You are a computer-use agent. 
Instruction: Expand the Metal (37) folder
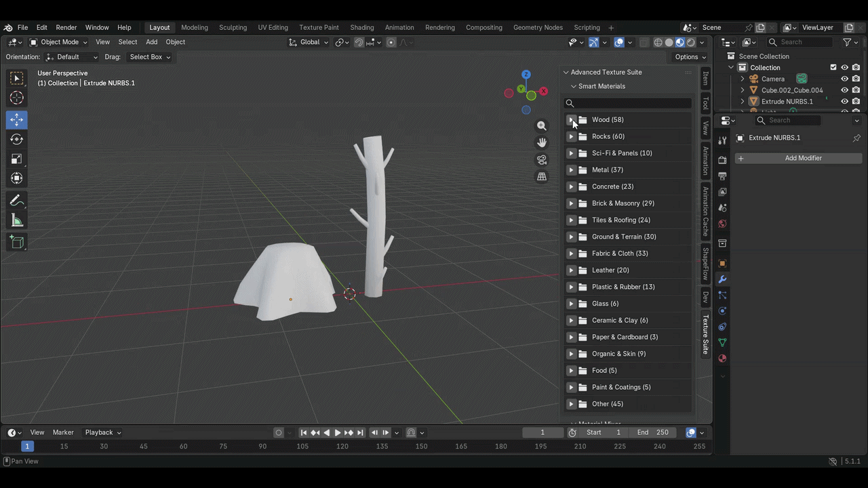click(x=571, y=169)
